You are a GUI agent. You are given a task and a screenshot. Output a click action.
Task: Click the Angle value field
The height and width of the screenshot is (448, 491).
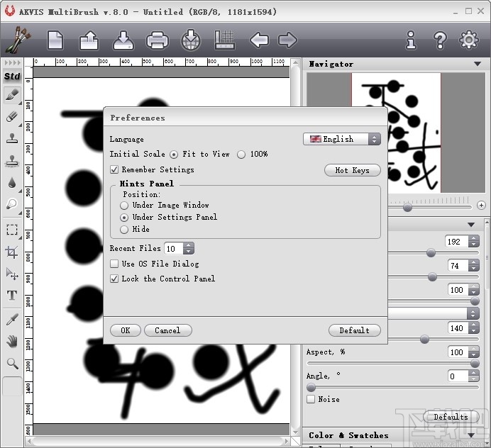tap(458, 376)
